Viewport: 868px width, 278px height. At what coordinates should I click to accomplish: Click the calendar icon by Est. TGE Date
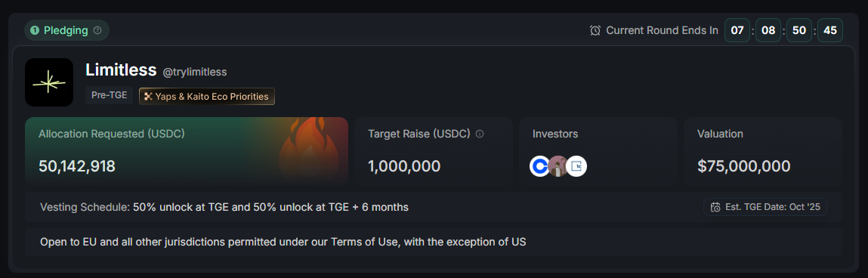715,208
